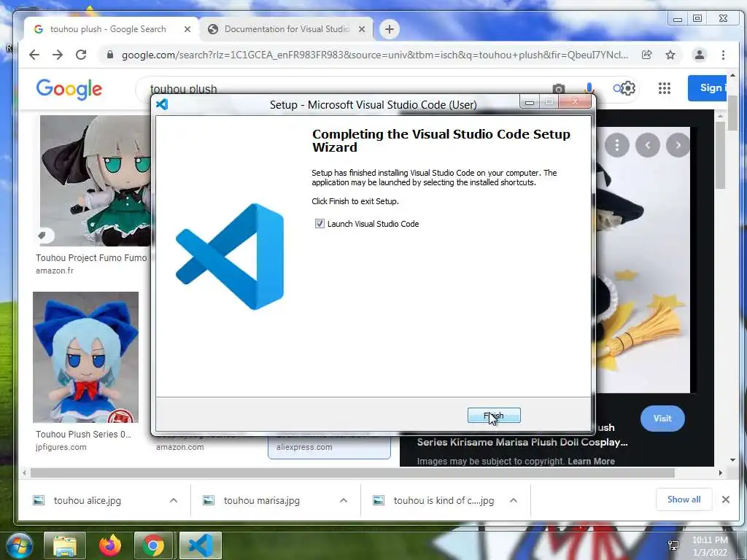Open the Chrome three-dot menu
This screenshot has width=747, height=560.
pos(723,55)
